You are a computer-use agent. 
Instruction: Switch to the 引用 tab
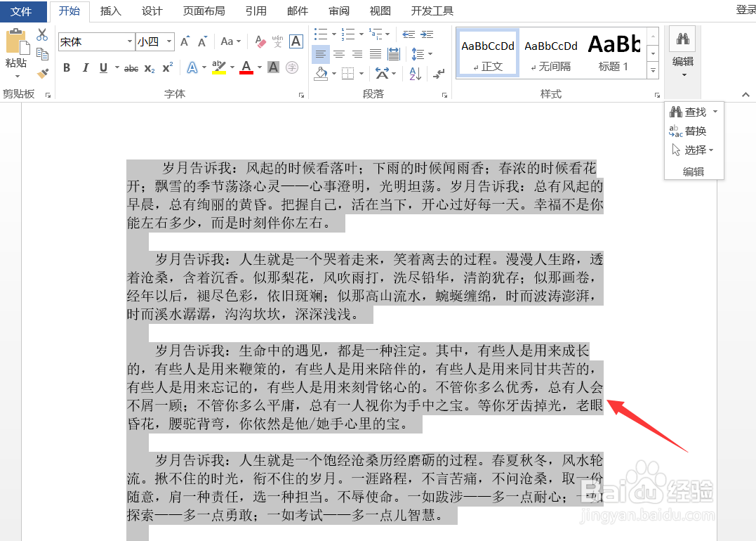(256, 11)
